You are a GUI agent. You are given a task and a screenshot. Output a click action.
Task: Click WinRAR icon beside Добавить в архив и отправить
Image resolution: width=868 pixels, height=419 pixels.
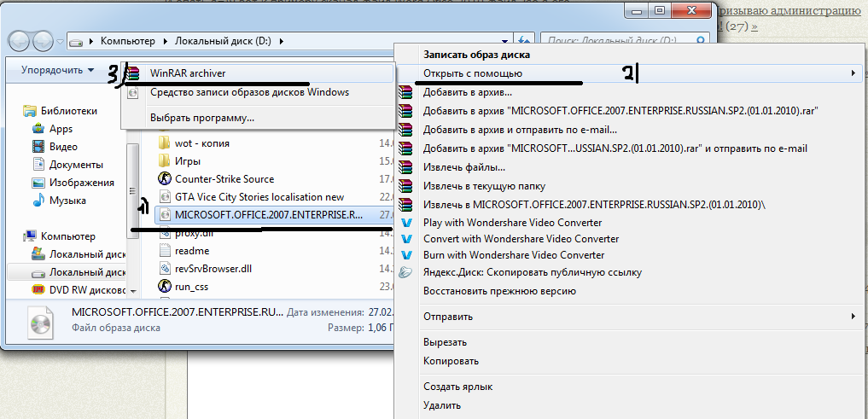(x=406, y=130)
